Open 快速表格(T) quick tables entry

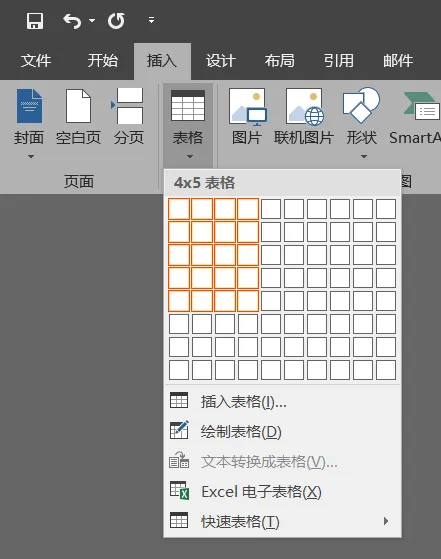282,522
